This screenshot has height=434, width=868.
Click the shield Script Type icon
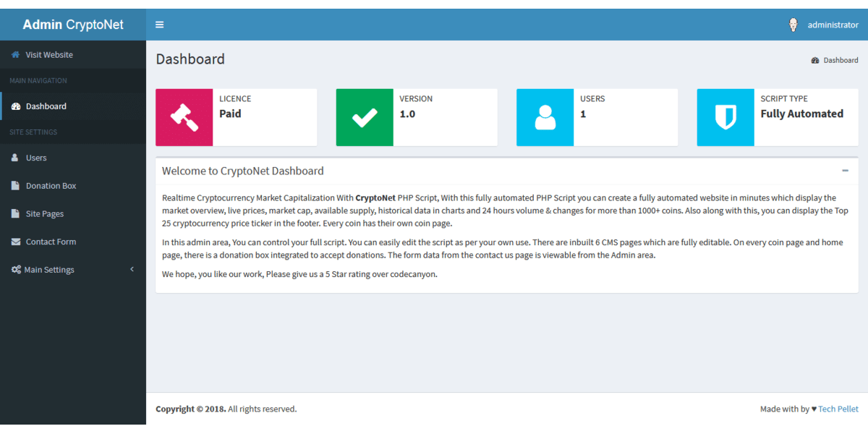(x=726, y=117)
